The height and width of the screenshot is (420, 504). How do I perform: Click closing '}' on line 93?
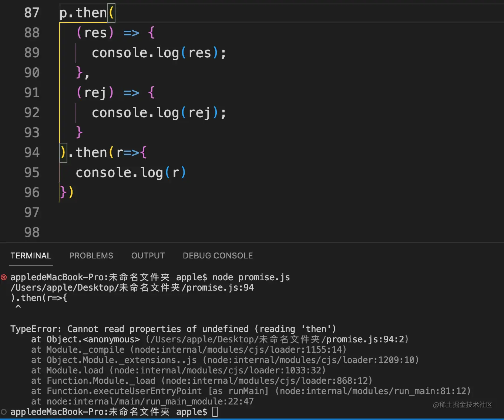click(x=79, y=133)
